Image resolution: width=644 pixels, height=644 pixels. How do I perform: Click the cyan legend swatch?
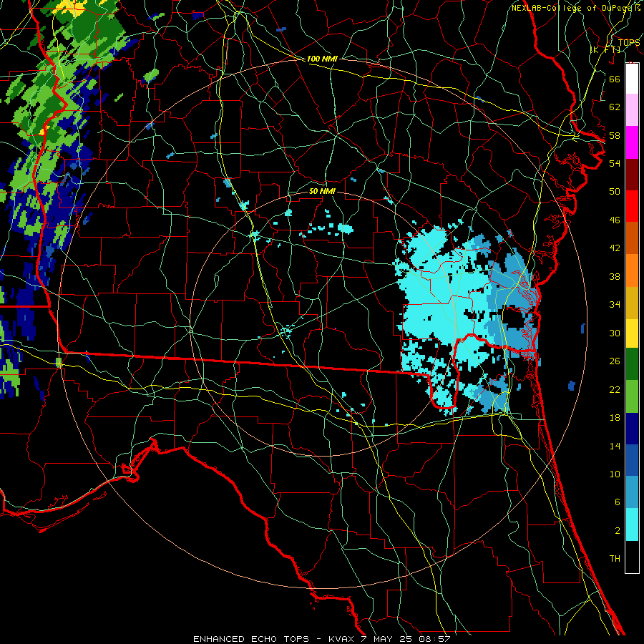pyautogui.click(x=632, y=525)
